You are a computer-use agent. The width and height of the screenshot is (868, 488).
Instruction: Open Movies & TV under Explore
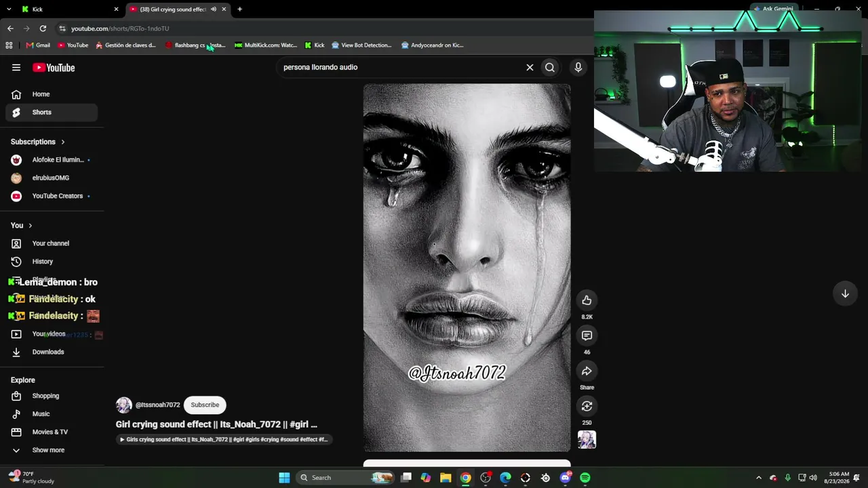coord(52,432)
